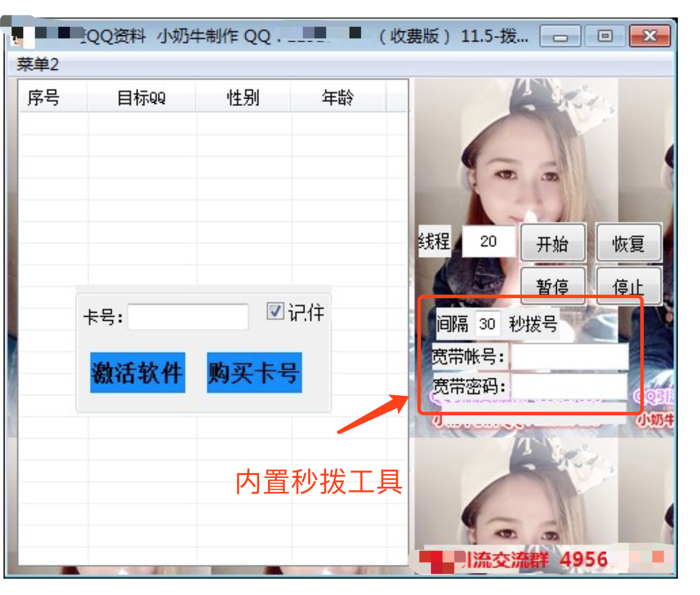Screen dimensions: 700x595
Task: Click the 线程 count field showing 20
Action: (x=489, y=241)
